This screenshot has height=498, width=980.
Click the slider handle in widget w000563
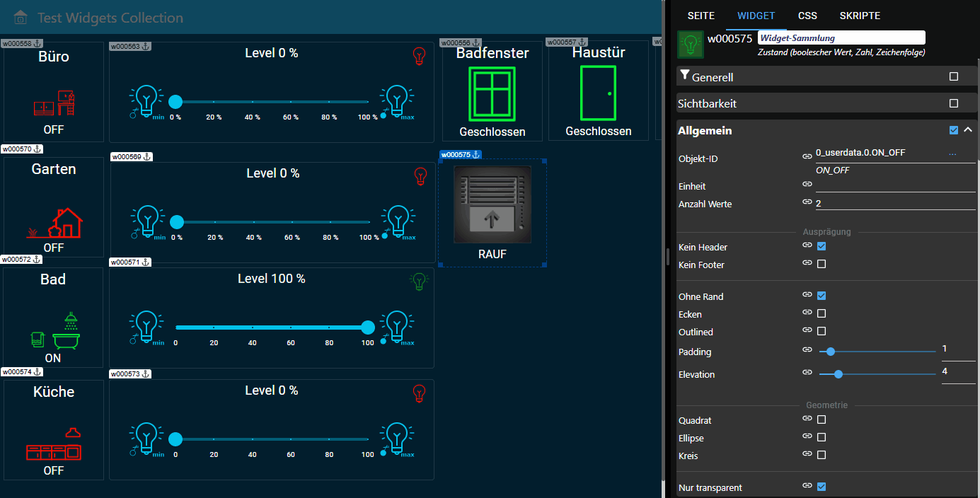[x=175, y=102]
